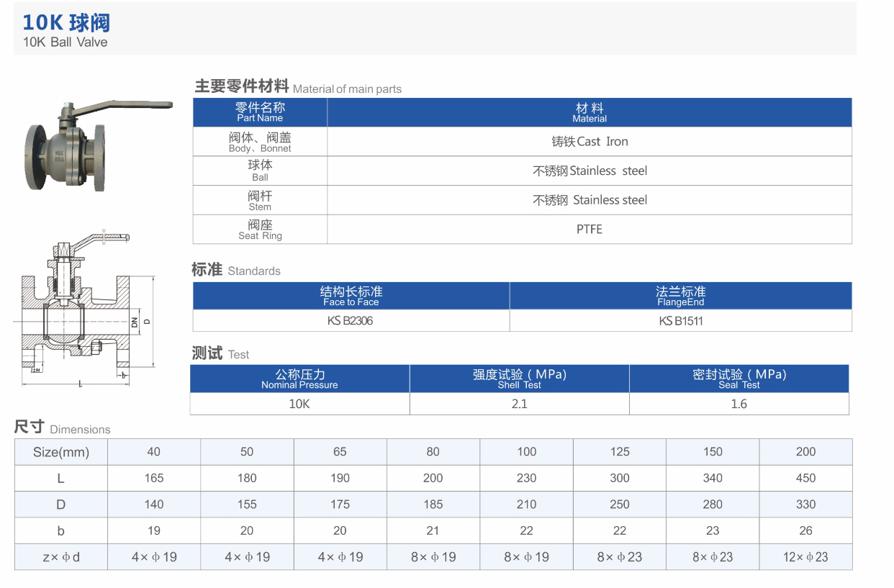Click the Seal Test 1.6 MPa value

739,404
